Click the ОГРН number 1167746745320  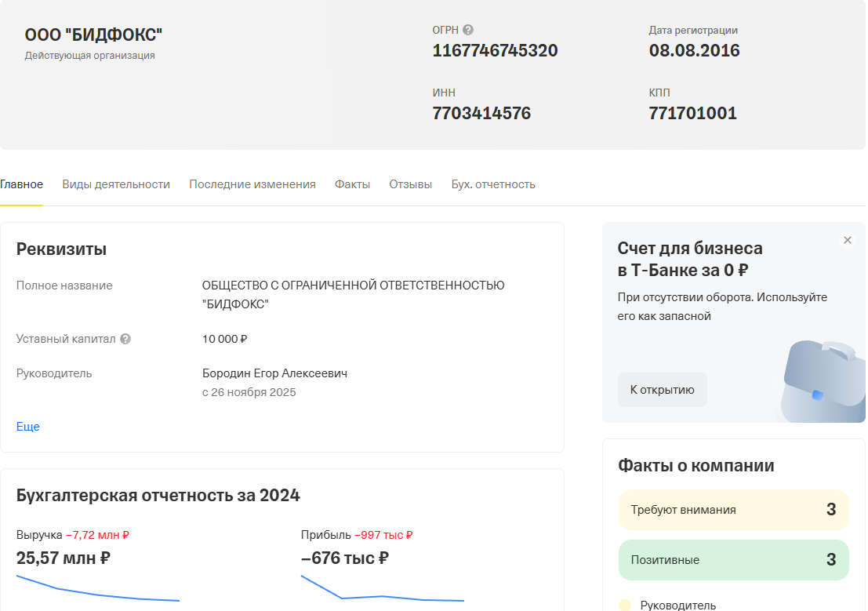point(495,51)
